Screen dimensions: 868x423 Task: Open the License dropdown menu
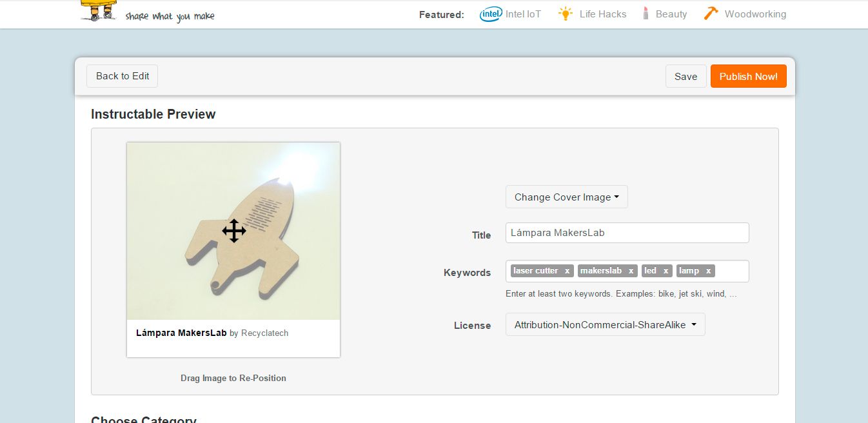pos(605,325)
